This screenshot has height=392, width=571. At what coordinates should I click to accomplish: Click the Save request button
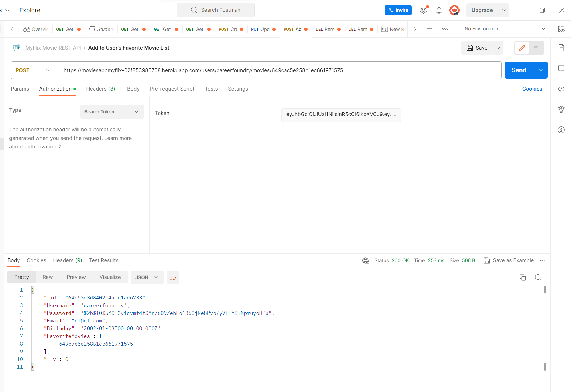pos(477,48)
